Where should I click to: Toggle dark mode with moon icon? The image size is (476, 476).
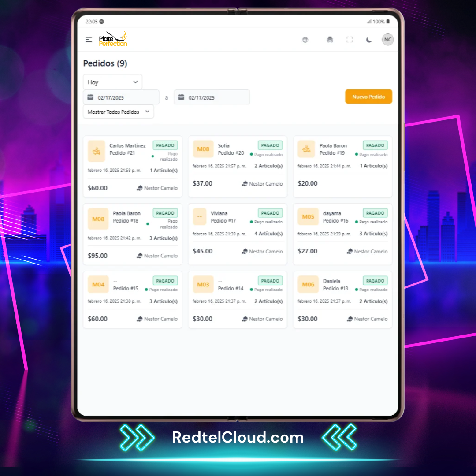pos(369,40)
